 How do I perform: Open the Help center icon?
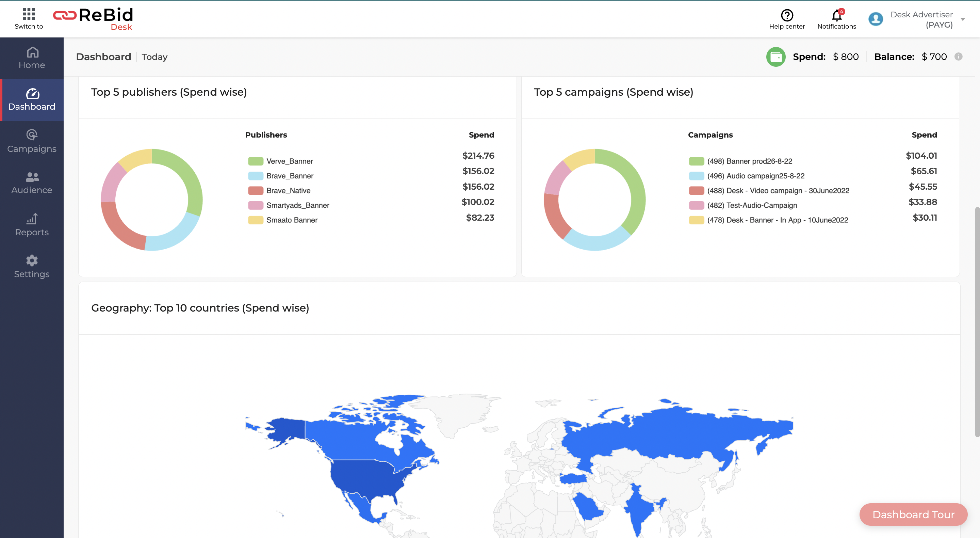tap(786, 16)
